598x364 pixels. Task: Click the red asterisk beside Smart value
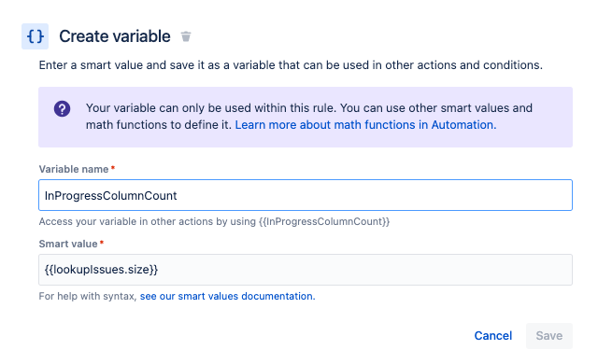click(x=102, y=243)
